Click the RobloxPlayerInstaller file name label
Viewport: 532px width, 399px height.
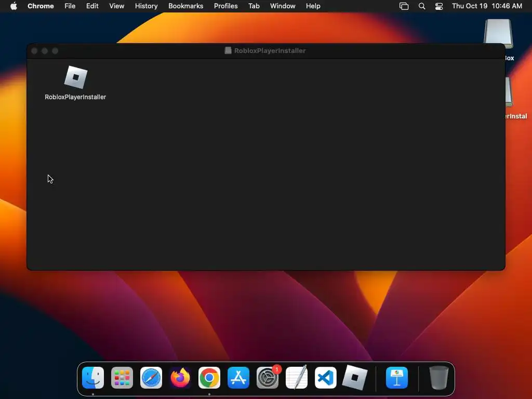click(x=75, y=97)
